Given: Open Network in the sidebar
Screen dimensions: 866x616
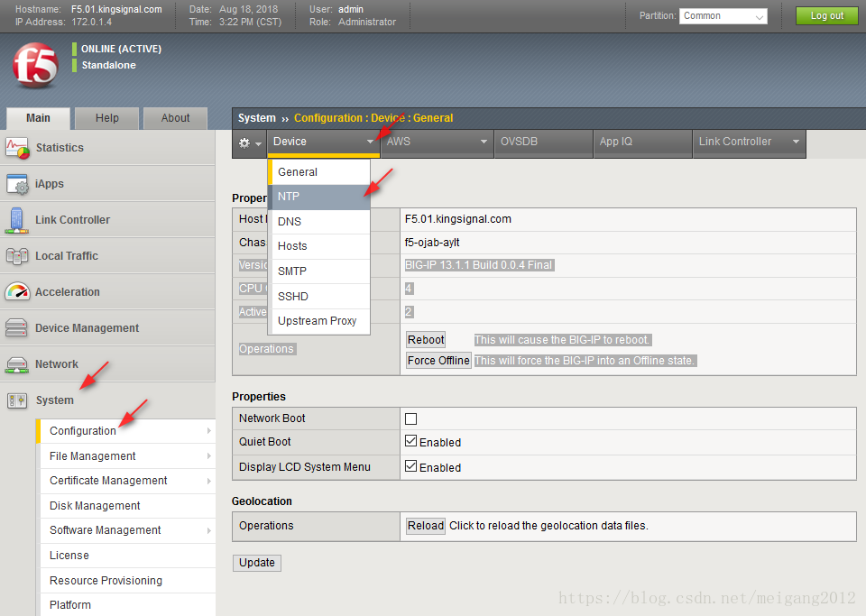Looking at the screenshot, I should (x=107, y=364).
